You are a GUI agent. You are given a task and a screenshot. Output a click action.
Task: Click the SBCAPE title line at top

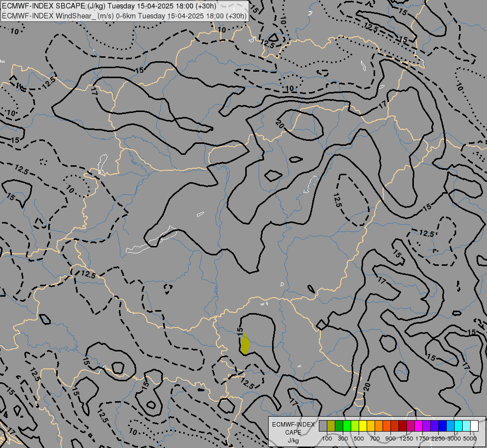(x=109, y=6)
